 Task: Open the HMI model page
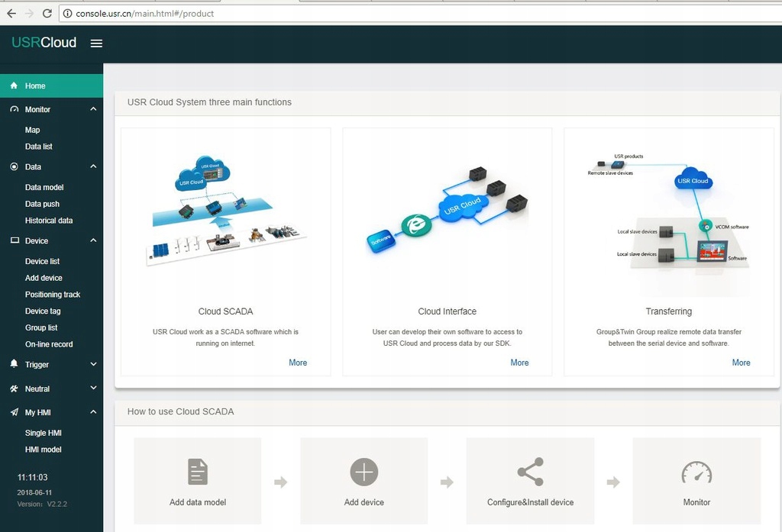(x=44, y=450)
